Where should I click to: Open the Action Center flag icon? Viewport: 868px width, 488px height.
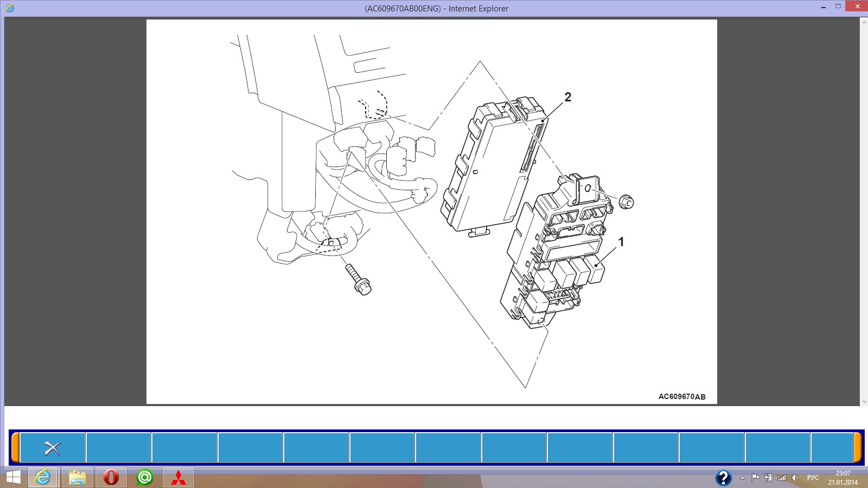coord(755,478)
